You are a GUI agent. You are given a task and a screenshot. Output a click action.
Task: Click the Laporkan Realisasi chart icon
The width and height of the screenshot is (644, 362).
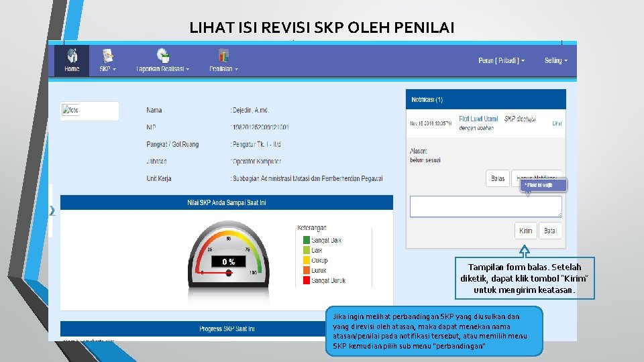162,56
